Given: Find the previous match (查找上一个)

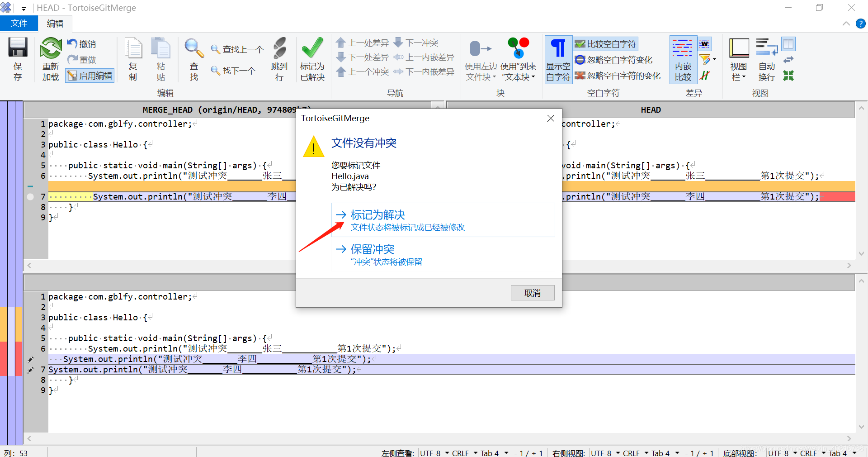Looking at the screenshot, I should [x=237, y=49].
